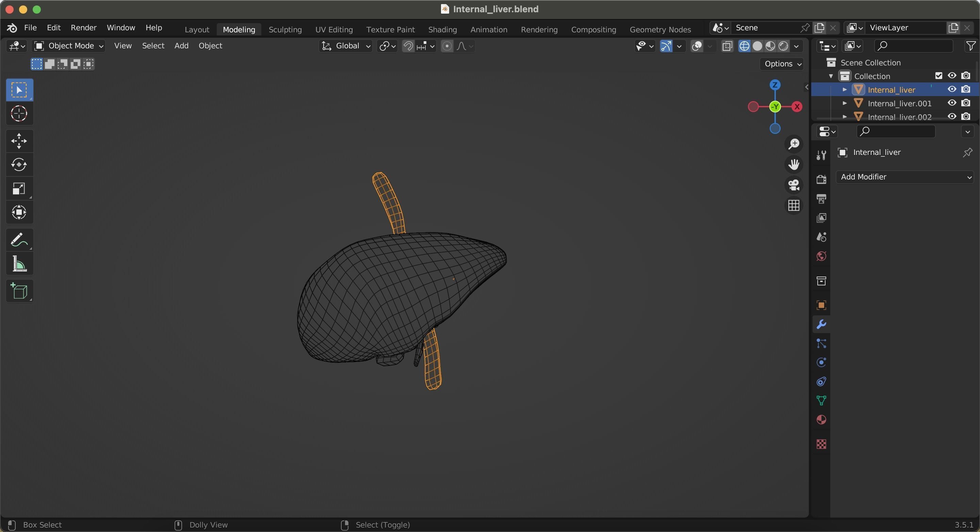Click the outliner search field
The width and height of the screenshot is (980, 532).
point(913,46)
